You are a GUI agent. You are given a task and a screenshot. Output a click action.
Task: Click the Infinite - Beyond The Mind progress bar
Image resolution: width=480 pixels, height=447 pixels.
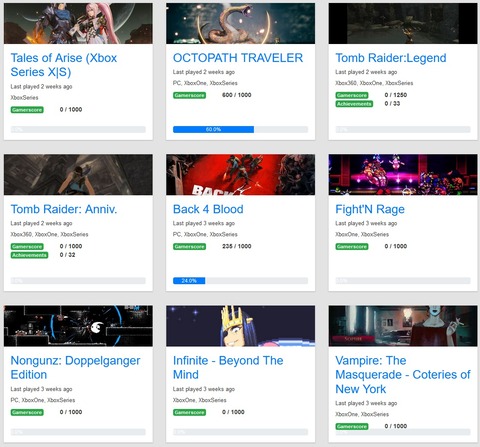[x=240, y=432]
